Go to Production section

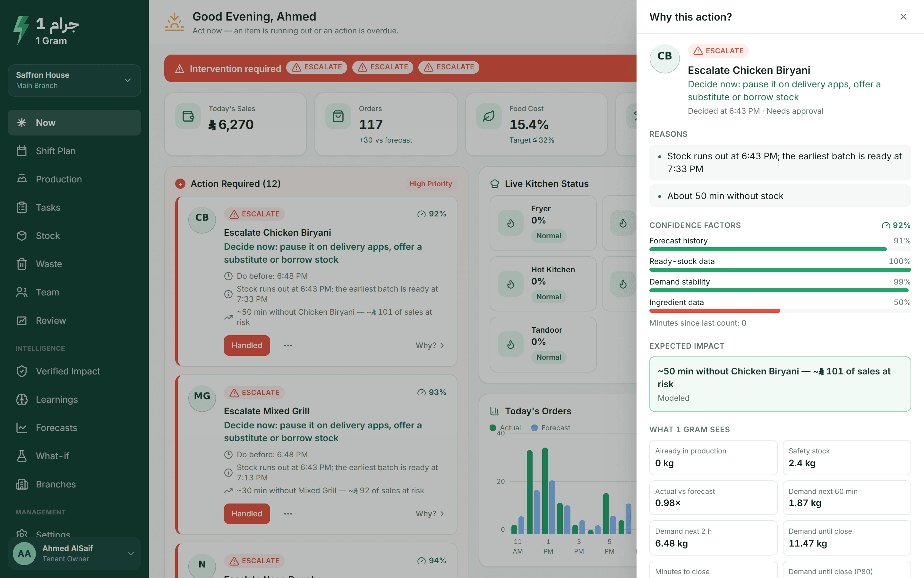click(74, 179)
